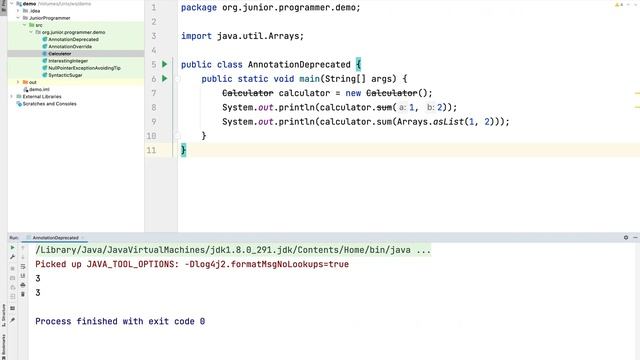Viewport: 640px width, 360px height.
Task: Click yellow warning stripe mark for line 8
Action: point(637,107)
